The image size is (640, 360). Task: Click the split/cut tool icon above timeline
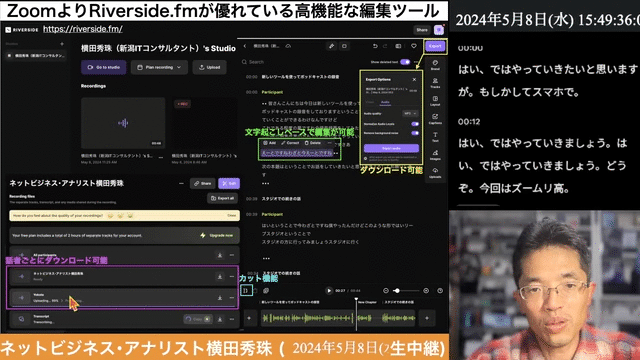point(246,291)
